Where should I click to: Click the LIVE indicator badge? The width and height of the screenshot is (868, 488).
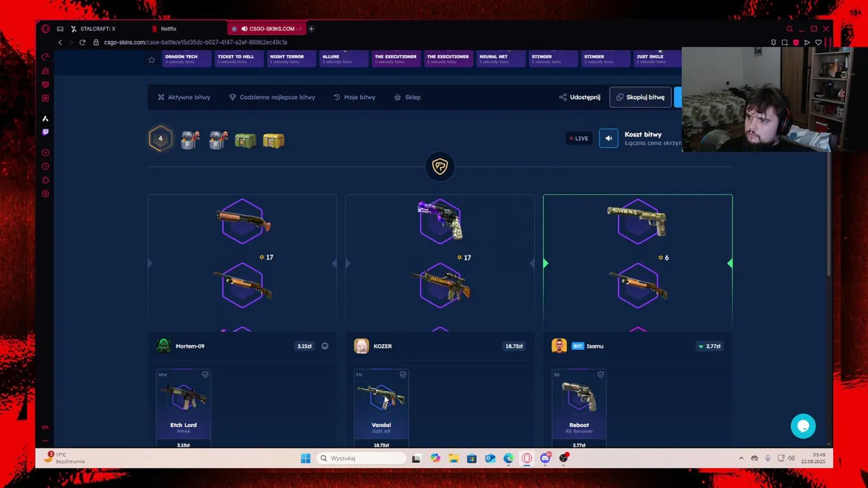579,138
